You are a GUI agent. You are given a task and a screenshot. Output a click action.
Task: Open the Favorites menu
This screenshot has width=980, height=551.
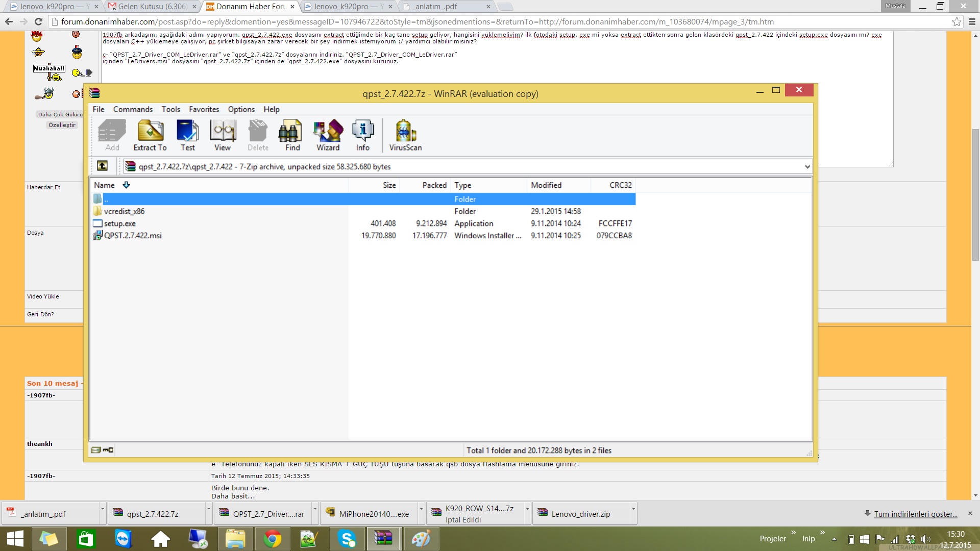204,109
